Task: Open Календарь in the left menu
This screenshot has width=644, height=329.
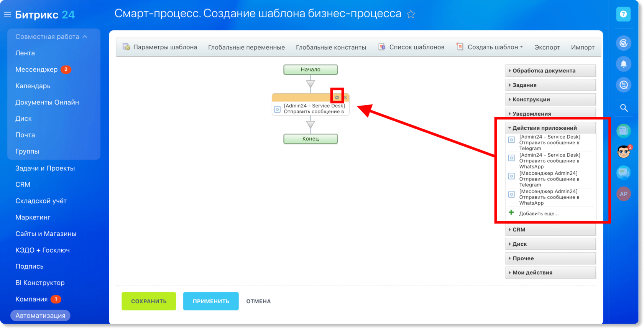Action: pyautogui.click(x=33, y=86)
